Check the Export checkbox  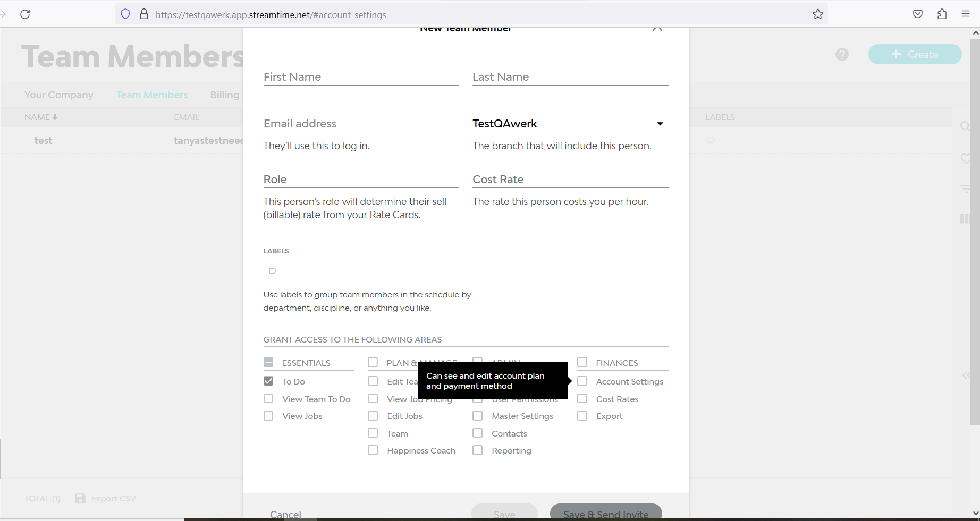click(582, 416)
